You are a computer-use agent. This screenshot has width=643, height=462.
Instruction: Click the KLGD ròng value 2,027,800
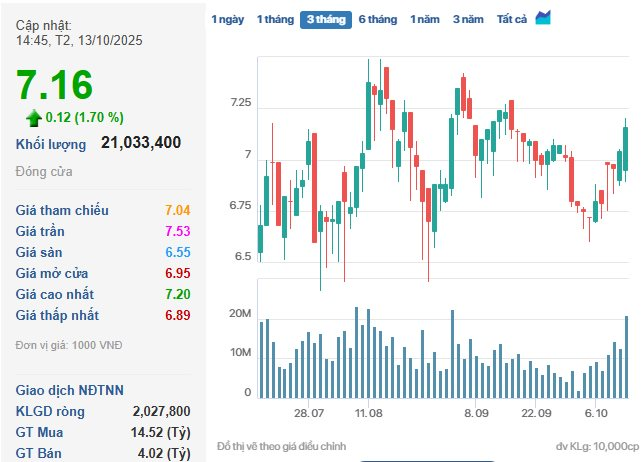(161, 411)
